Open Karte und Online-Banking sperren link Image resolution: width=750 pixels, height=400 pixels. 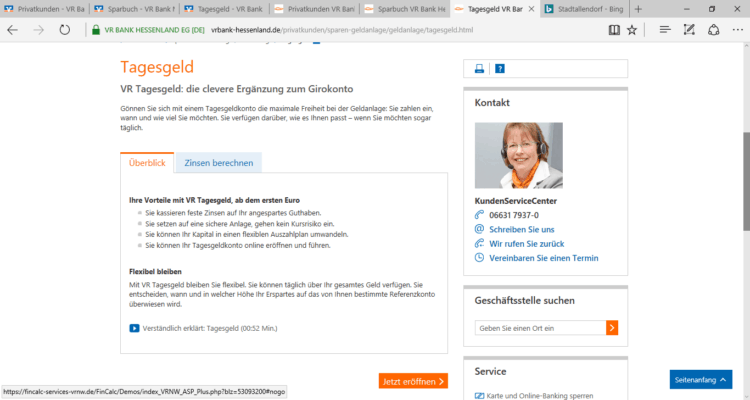click(540, 396)
